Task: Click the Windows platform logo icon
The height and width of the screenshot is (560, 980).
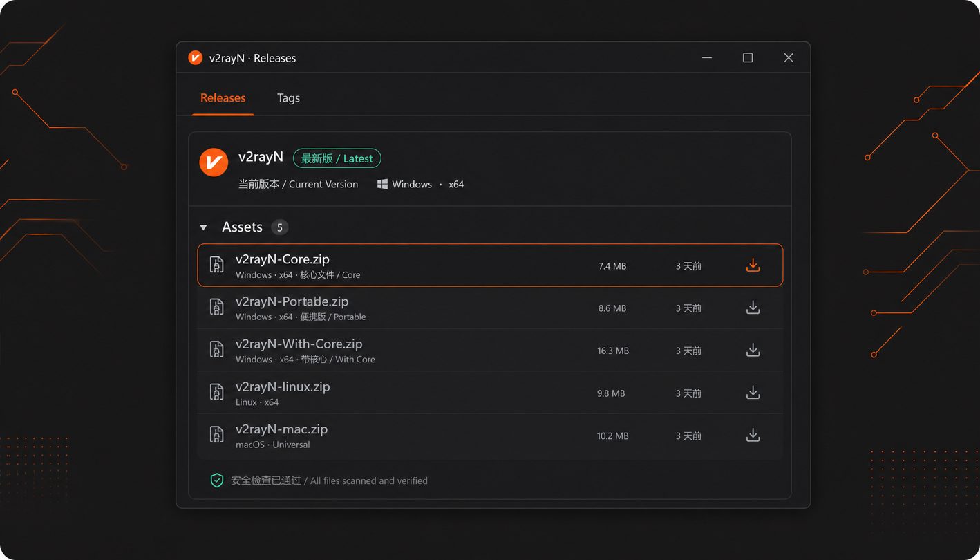Action: (x=382, y=184)
